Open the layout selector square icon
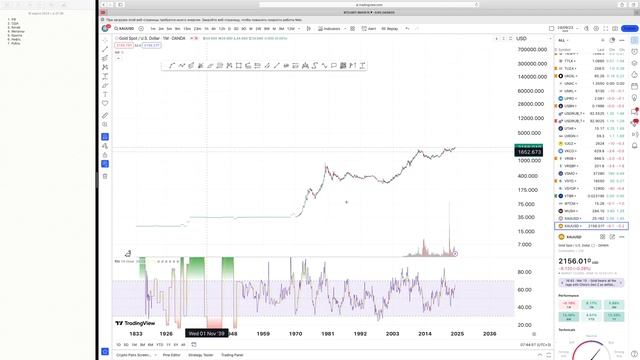This screenshot has height=360, width=640. coord(551,29)
